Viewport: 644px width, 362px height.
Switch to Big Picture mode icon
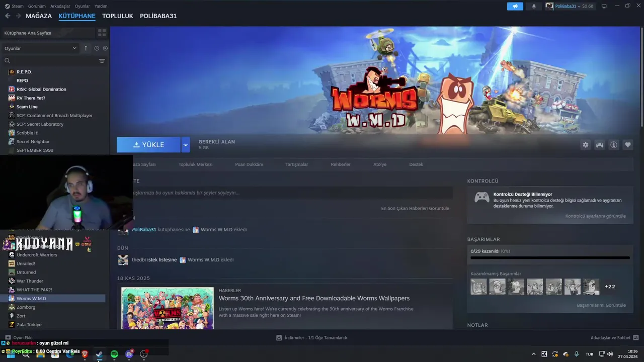coord(604,6)
